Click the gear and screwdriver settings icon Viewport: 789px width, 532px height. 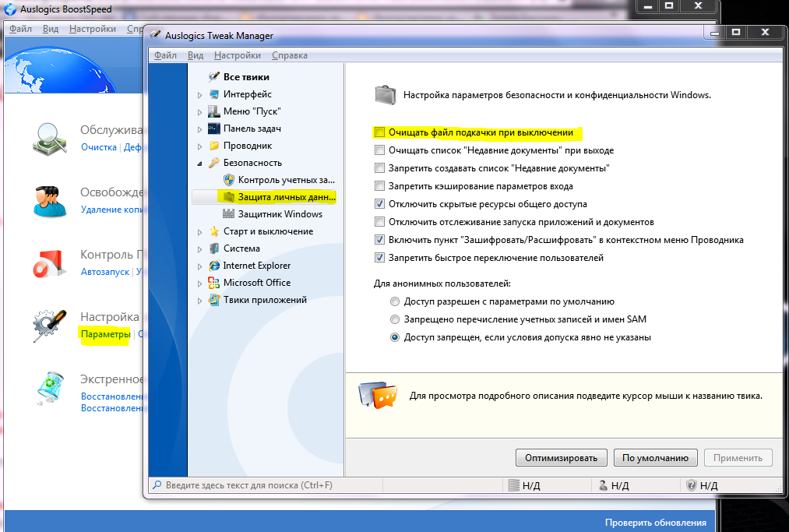(50, 326)
